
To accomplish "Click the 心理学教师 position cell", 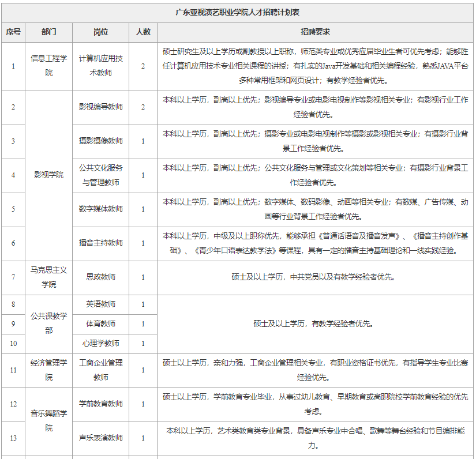I will pos(100,344).
